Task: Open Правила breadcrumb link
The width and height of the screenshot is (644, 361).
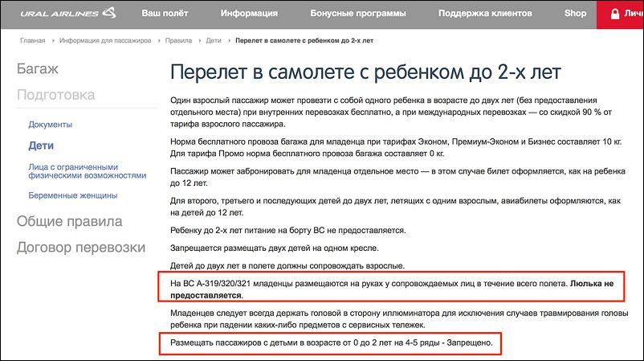Action: click(x=178, y=41)
